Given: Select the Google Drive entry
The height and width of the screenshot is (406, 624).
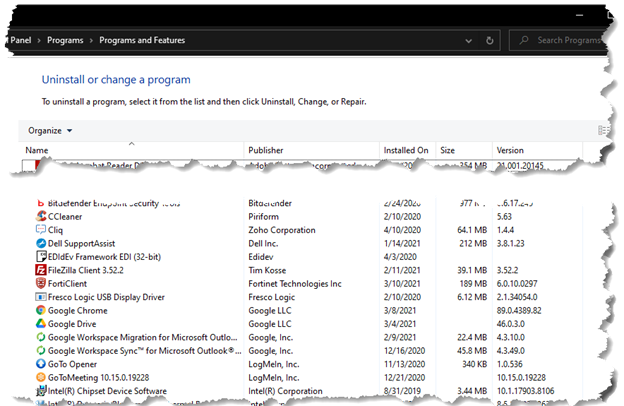Looking at the screenshot, I should point(302,324).
